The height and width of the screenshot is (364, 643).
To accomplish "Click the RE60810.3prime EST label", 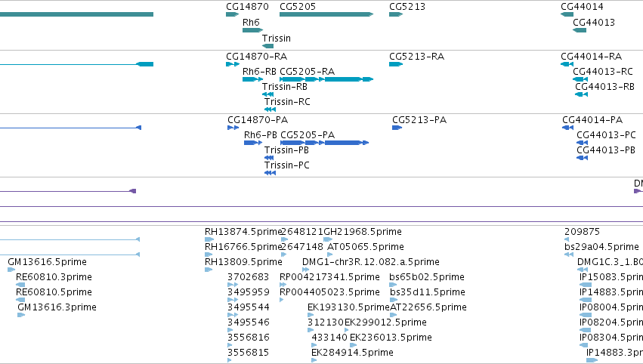I will pyautogui.click(x=54, y=276).
